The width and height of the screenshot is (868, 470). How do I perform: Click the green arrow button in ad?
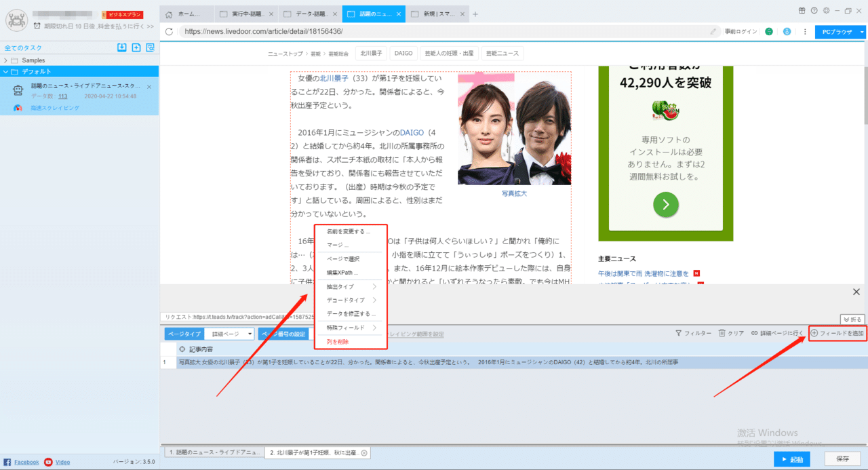pyautogui.click(x=666, y=204)
